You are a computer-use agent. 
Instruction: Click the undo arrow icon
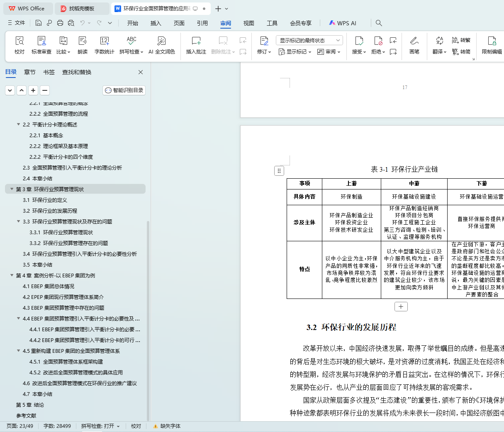pyautogui.click(x=83, y=23)
